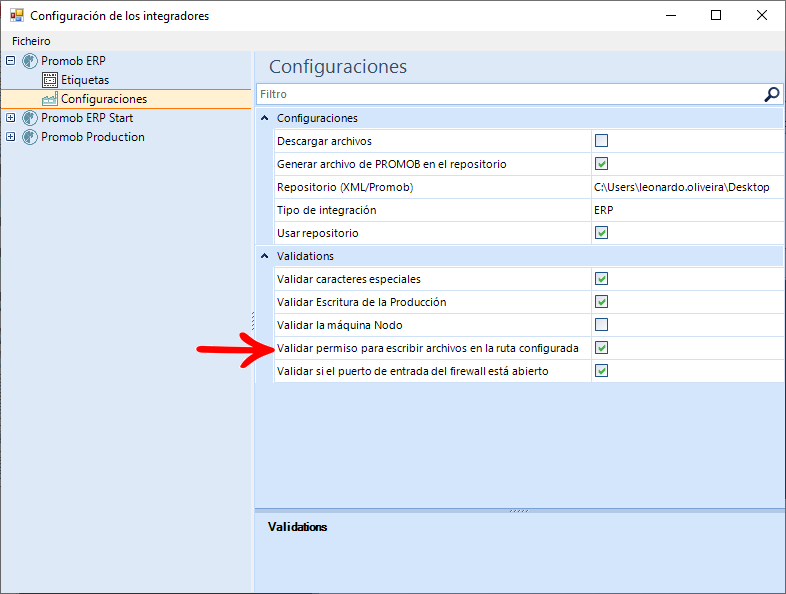The height and width of the screenshot is (594, 786).
Task: Select Promob Production tree item
Action: click(x=93, y=137)
